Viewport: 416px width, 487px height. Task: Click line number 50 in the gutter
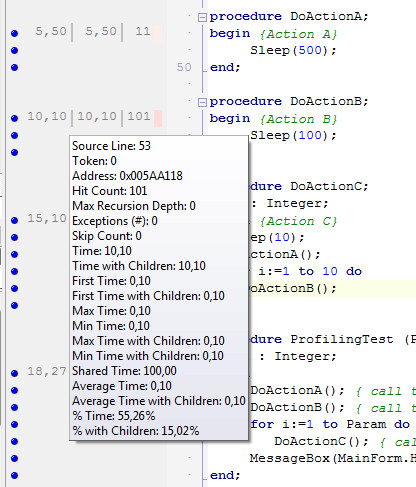[x=184, y=67]
